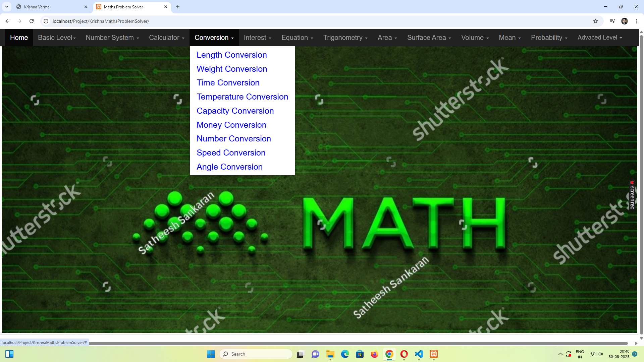Open the Calculator dropdown menu
Screen dimensions: 644x362
click(167, 38)
